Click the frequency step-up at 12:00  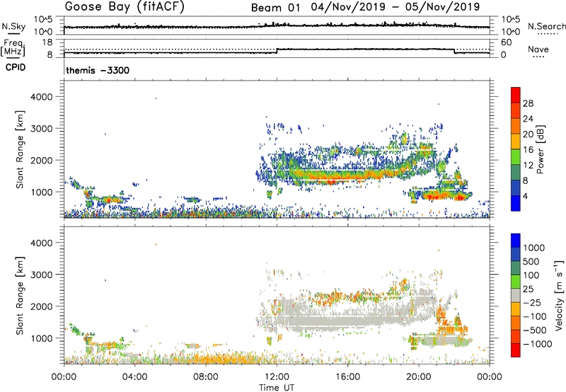pyautogui.click(x=277, y=51)
